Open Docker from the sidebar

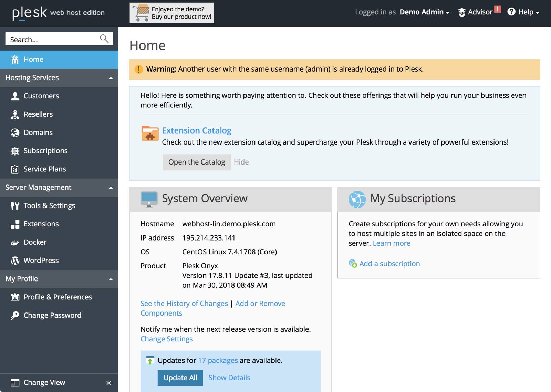(x=35, y=242)
